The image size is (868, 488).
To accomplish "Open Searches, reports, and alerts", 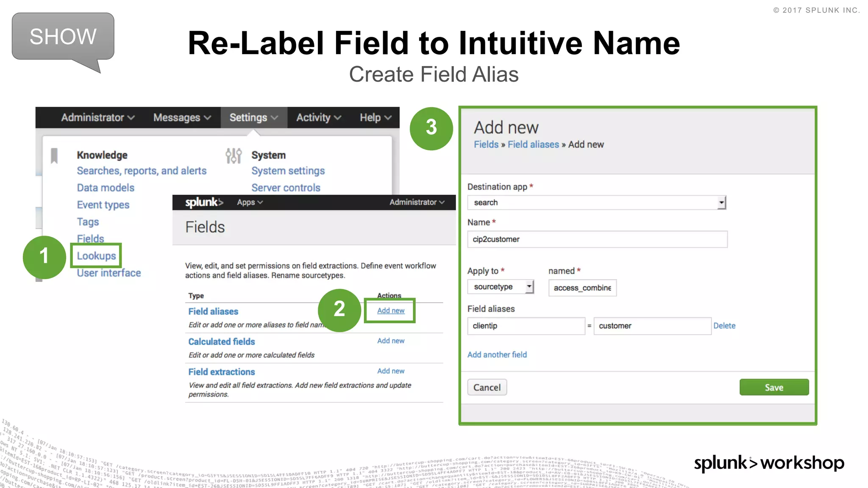I will (142, 171).
